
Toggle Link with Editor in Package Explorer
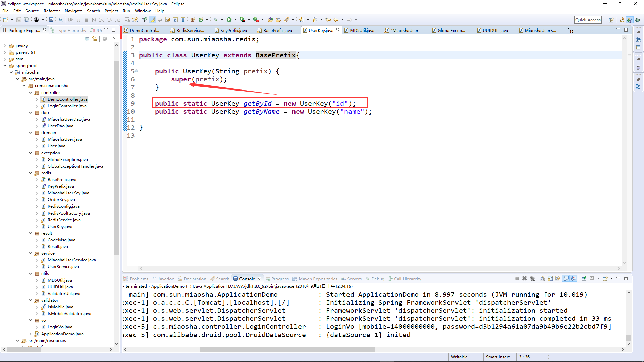coord(95,39)
